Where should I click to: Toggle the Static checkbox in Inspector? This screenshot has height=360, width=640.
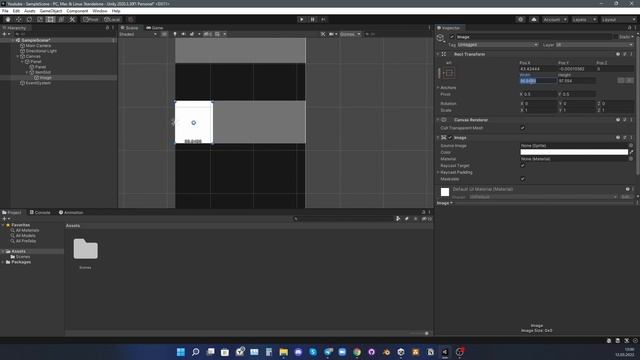point(616,37)
